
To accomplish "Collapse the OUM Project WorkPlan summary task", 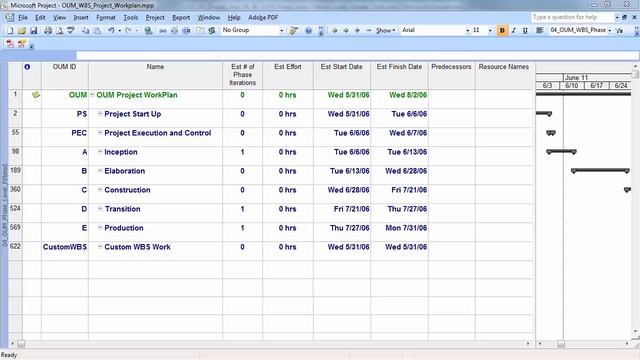I will [x=92, y=95].
